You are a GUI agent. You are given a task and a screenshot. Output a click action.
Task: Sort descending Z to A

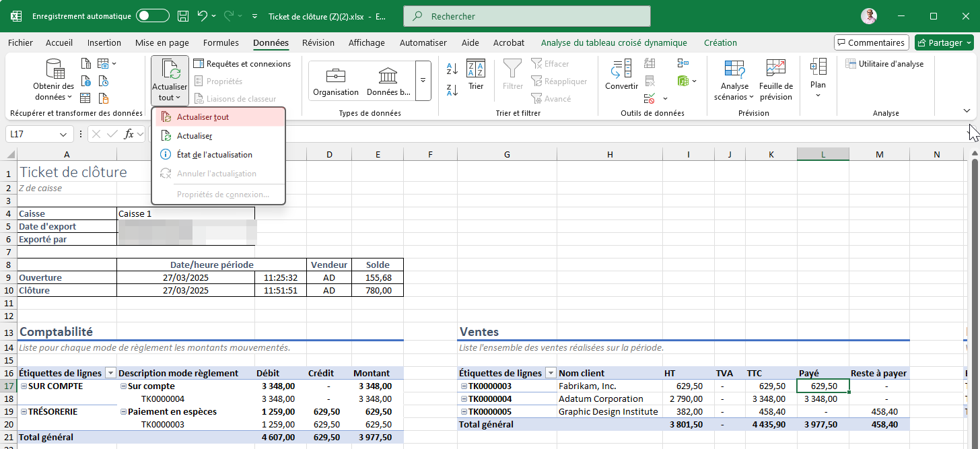pyautogui.click(x=452, y=90)
